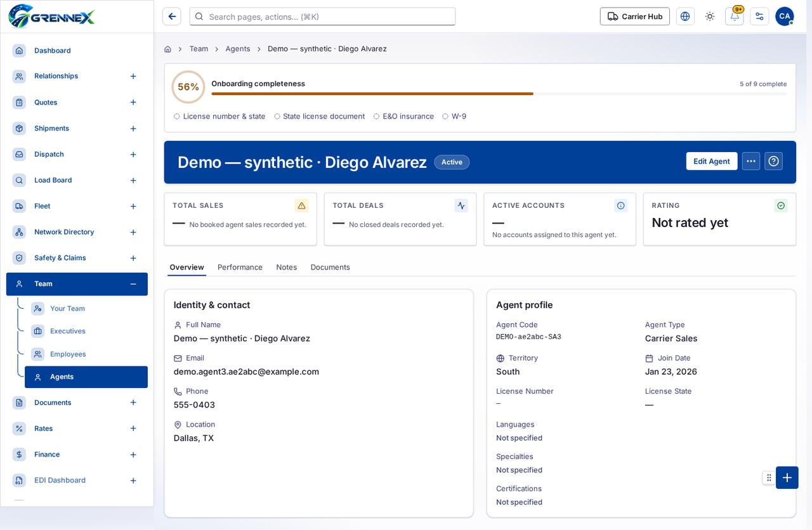Click the Edit Agent button
Screen dimensions: 812x530
pyautogui.click(x=712, y=161)
